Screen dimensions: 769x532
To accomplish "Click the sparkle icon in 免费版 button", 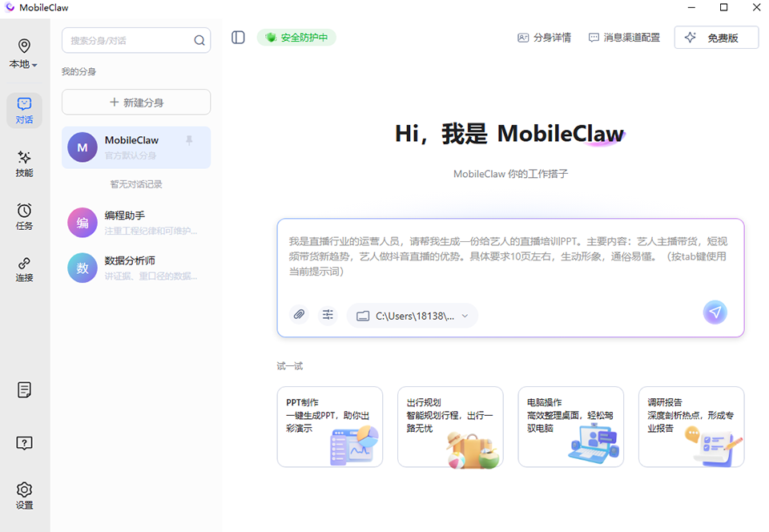I will coord(690,38).
